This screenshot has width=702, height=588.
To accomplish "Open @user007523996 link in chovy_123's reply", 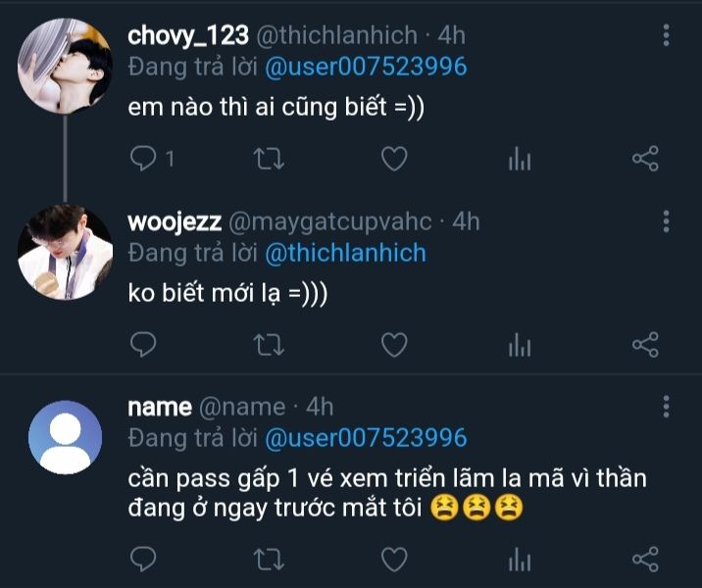I will [x=366, y=67].
